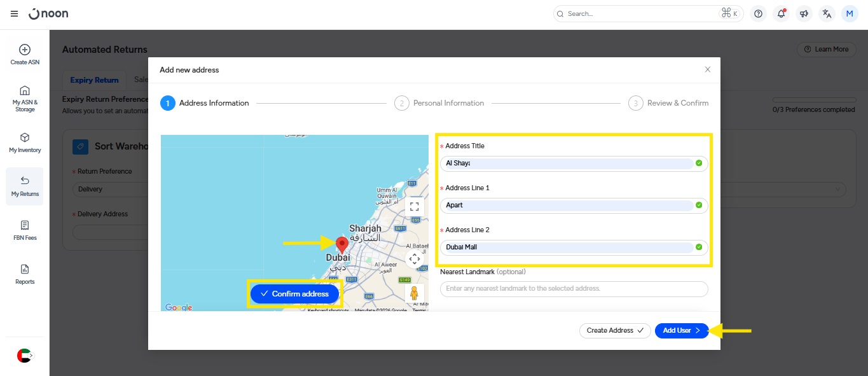Open Create ASN in sidebar
This screenshot has height=376, width=868.
coord(25,55)
